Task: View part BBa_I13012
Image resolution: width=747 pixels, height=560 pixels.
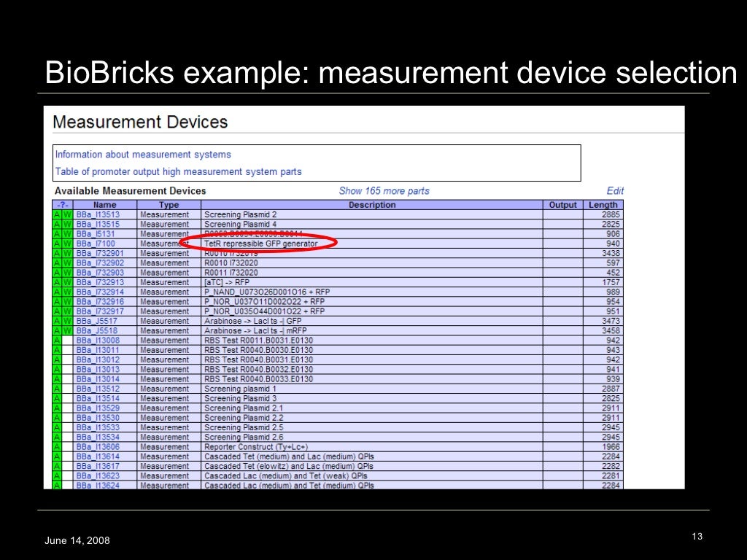Action: tap(98, 360)
